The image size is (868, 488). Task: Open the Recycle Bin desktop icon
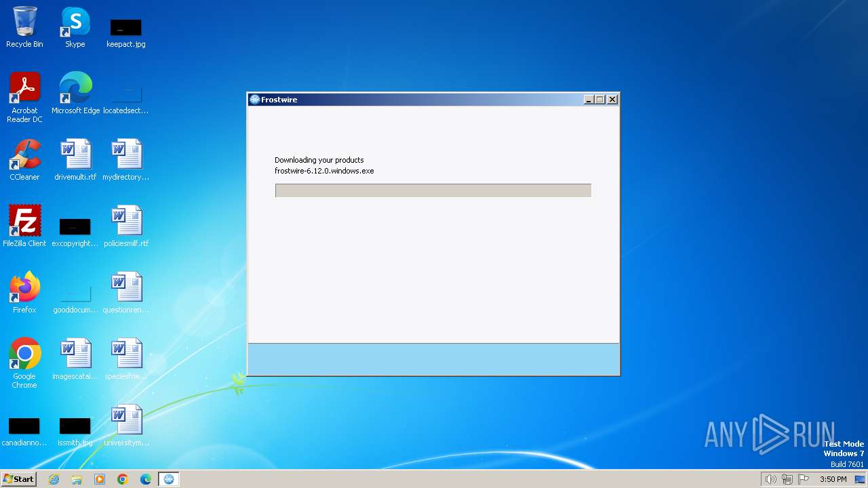pyautogui.click(x=24, y=27)
